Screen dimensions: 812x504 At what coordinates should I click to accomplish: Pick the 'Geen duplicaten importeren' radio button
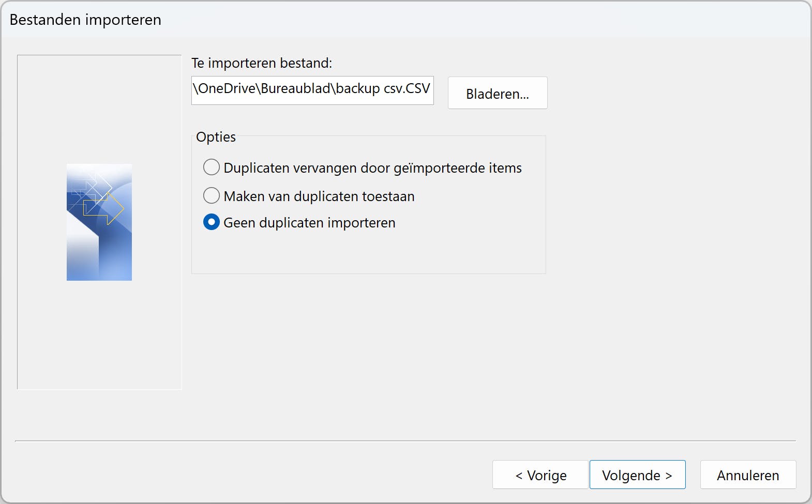[212, 222]
